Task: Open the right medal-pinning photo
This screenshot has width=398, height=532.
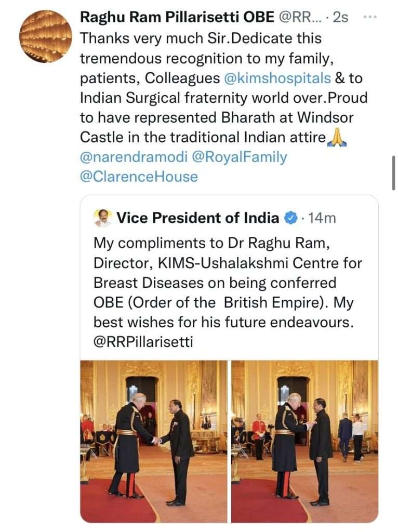Action: pyautogui.click(x=304, y=441)
